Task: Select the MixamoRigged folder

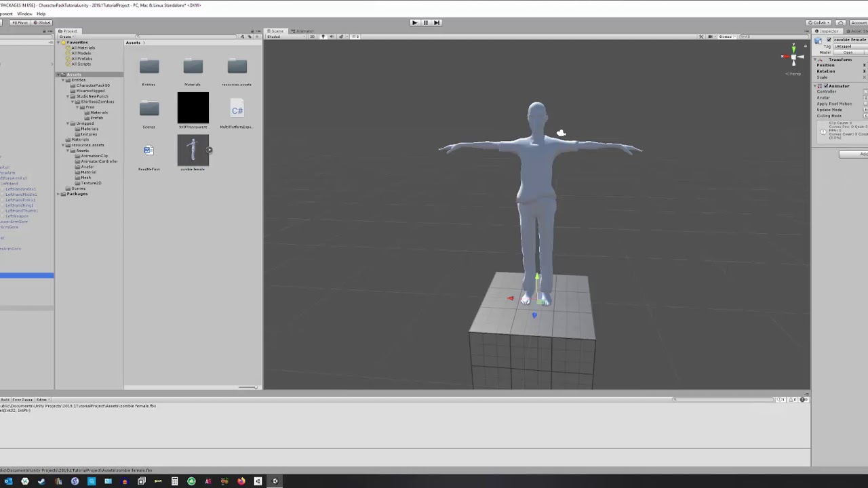Action: click(90, 91)
